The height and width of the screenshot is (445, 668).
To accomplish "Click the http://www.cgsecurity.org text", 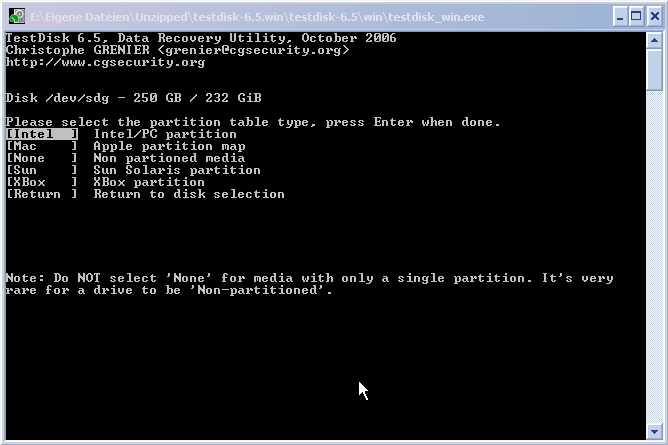I will [x=106, y=62].
